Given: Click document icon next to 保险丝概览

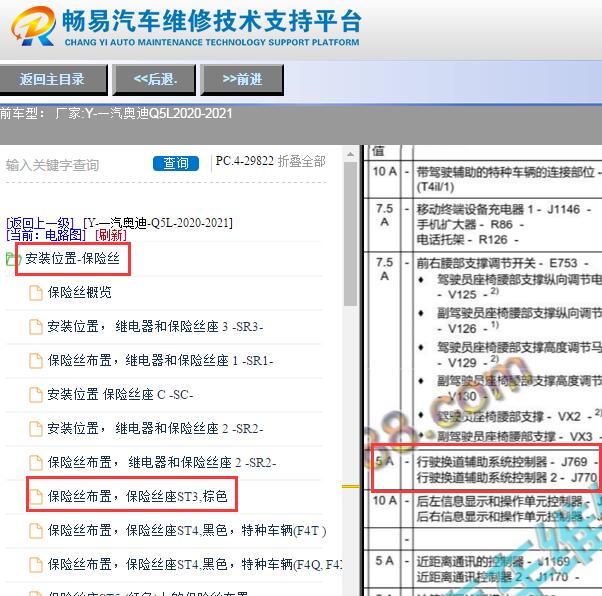Looking at the screenshot, I should coord(36,293).
